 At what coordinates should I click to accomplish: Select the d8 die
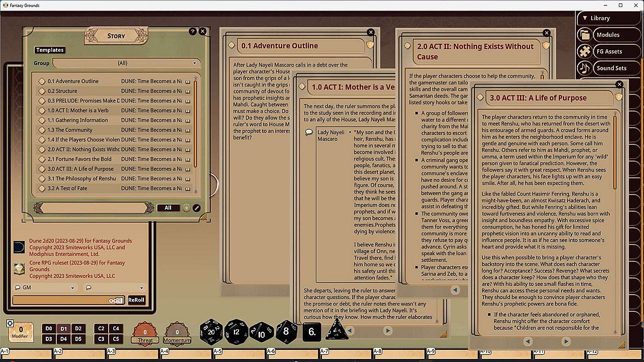point(286,331)
